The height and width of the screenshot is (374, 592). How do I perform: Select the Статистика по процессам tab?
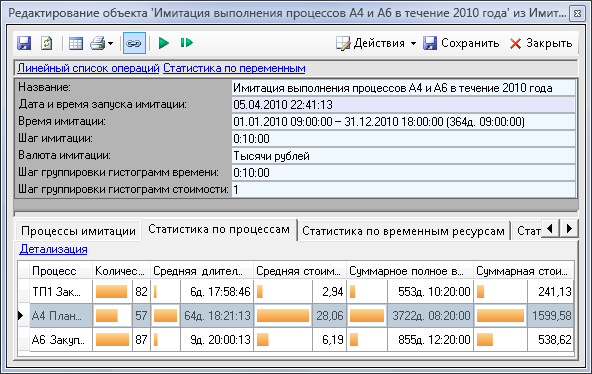click(219, 229)
